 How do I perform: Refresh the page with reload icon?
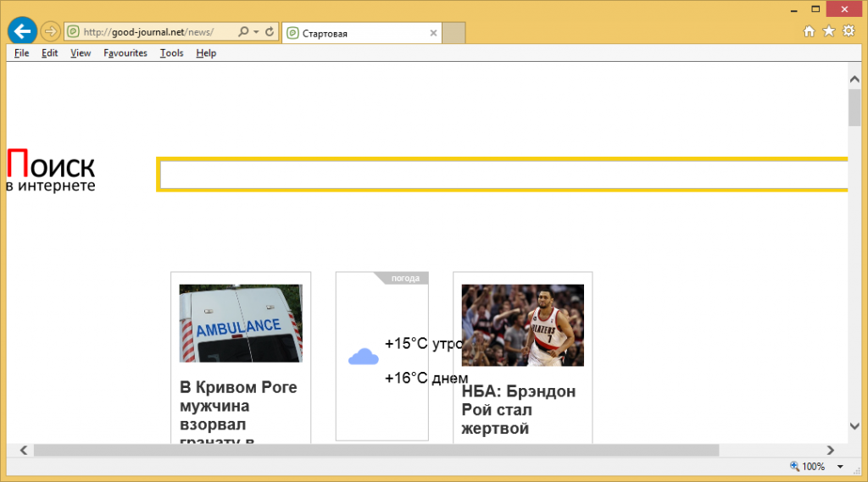[x=270, y=32]
